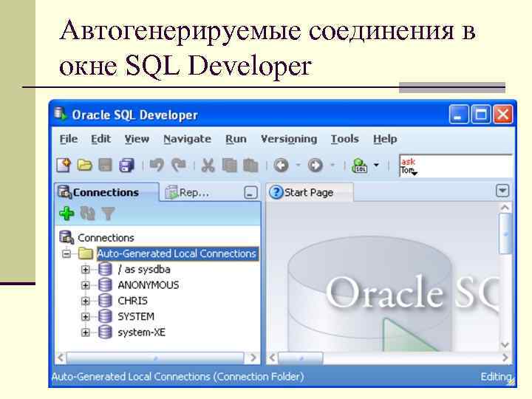Click the Forward navigation arrow icon

tap(316, 166)
